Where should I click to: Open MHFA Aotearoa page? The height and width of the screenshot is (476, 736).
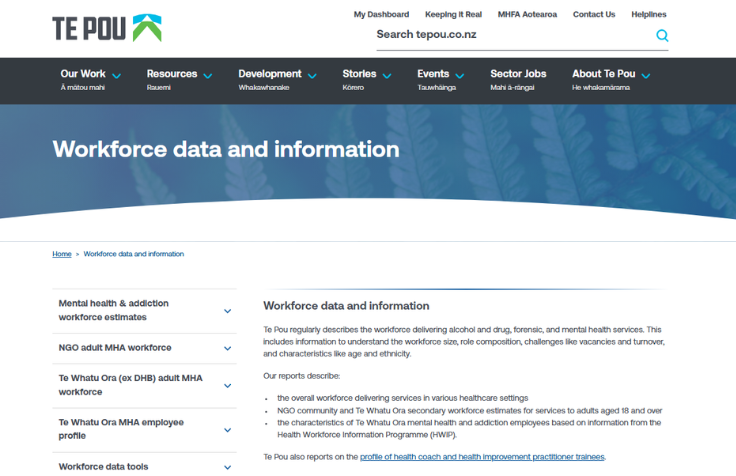[527, 14]
